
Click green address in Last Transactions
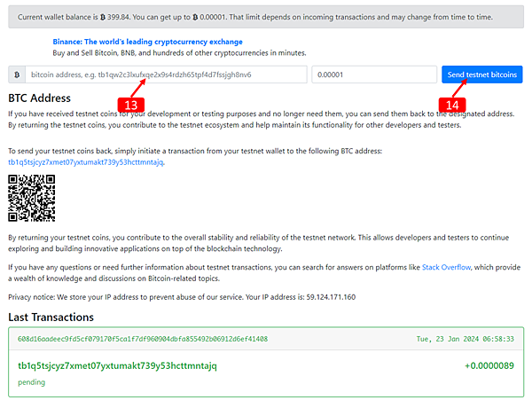(x=117, y=365)
